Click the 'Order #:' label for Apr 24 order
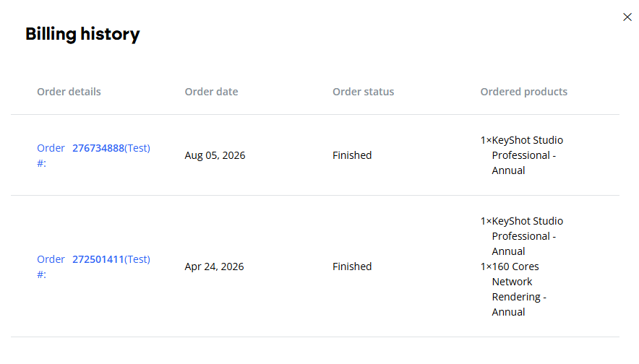Screen dimensions: 639x364 coord(51,266)
